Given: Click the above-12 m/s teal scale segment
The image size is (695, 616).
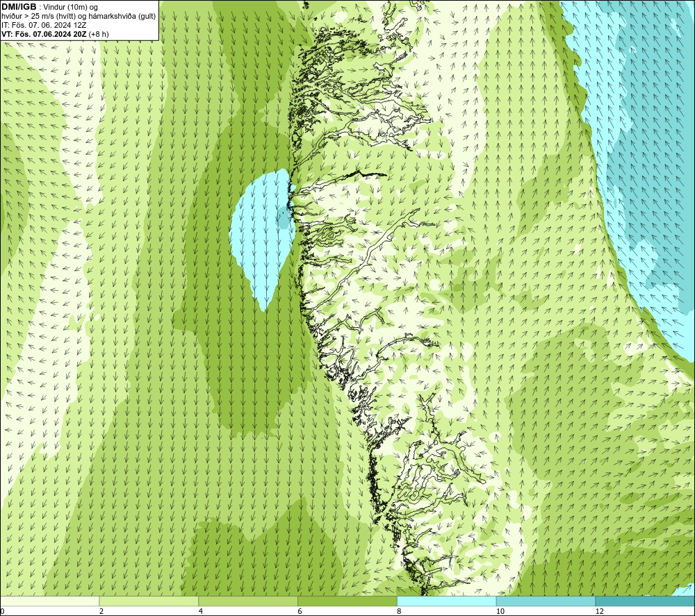Looking at the screenshot, I should (x=646, y=601).
